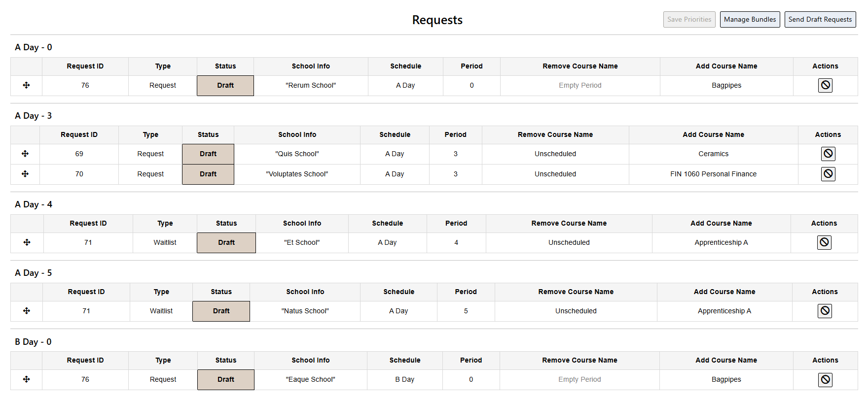This screenshot has width=868, height=398.
Task: Click the Draft status in Et School row
Action: tap(226, 243)
